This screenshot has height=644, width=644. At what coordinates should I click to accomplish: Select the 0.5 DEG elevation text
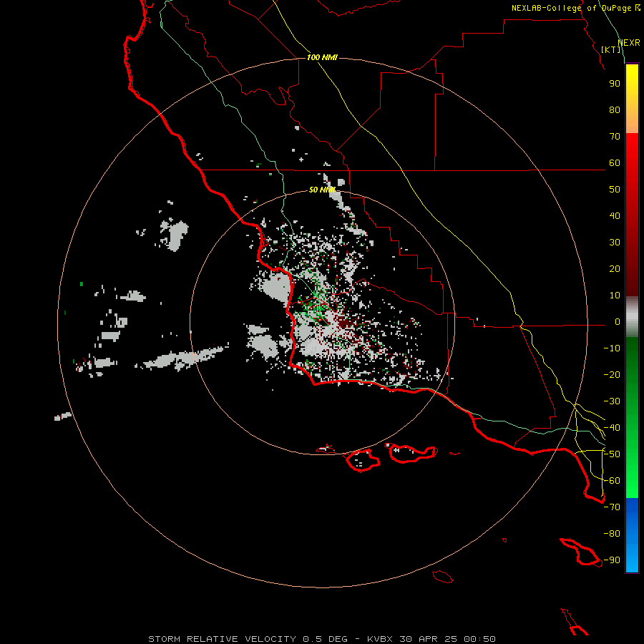tap(325, 639)
